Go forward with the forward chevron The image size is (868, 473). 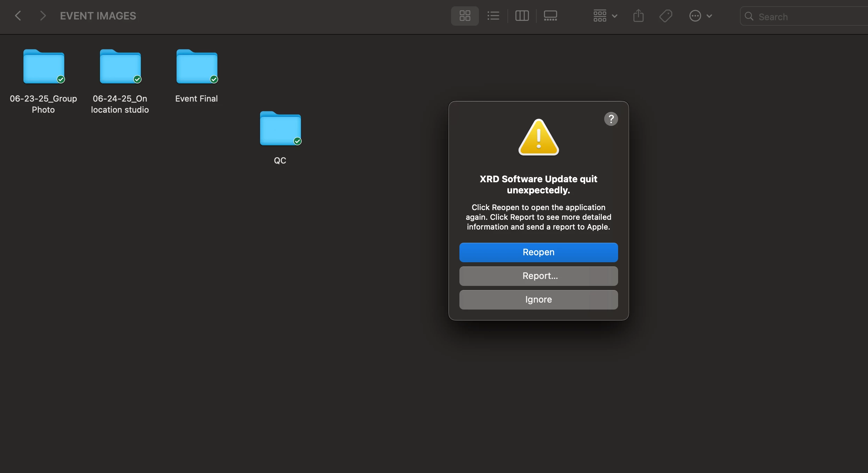coord(42,16)
